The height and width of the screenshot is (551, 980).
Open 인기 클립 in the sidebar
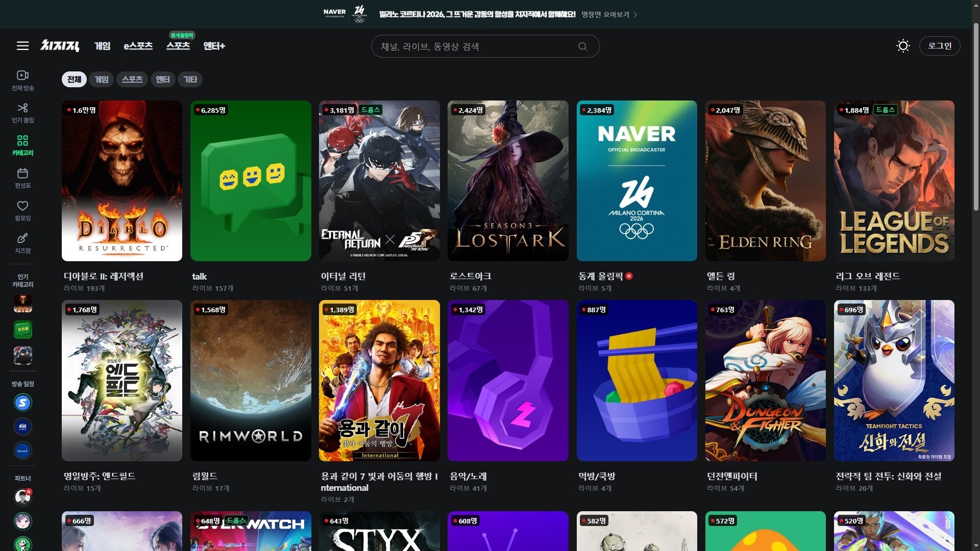(x=22, y=108)
